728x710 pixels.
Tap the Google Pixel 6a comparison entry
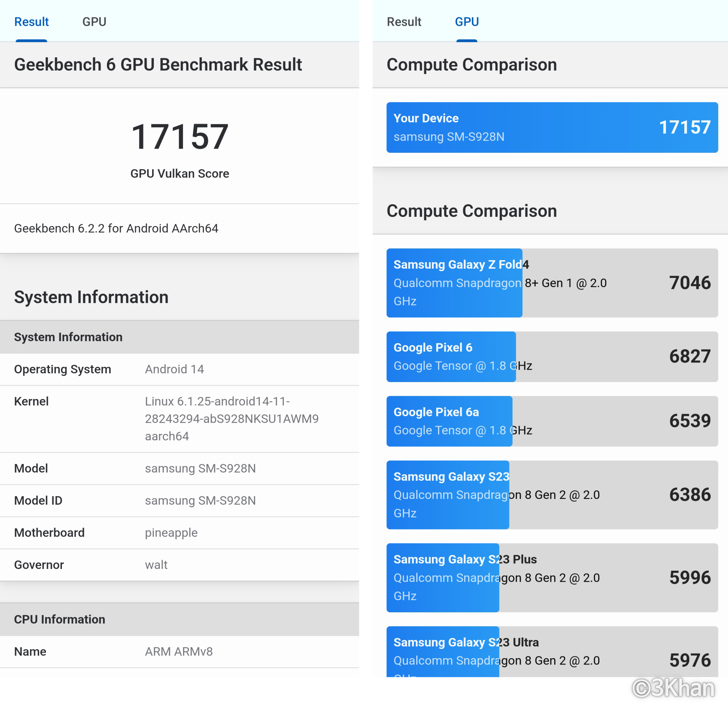click(552, 421)
